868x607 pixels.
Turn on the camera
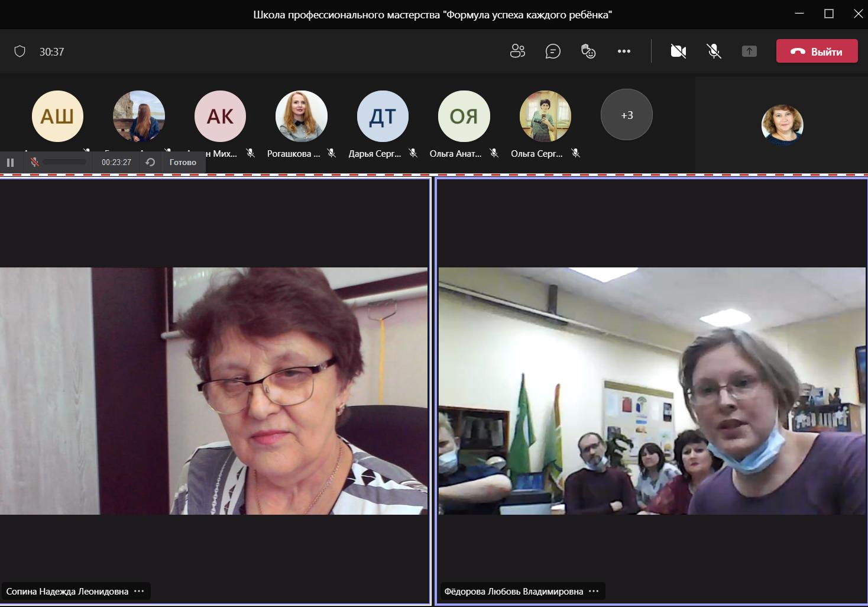point(678,51)
